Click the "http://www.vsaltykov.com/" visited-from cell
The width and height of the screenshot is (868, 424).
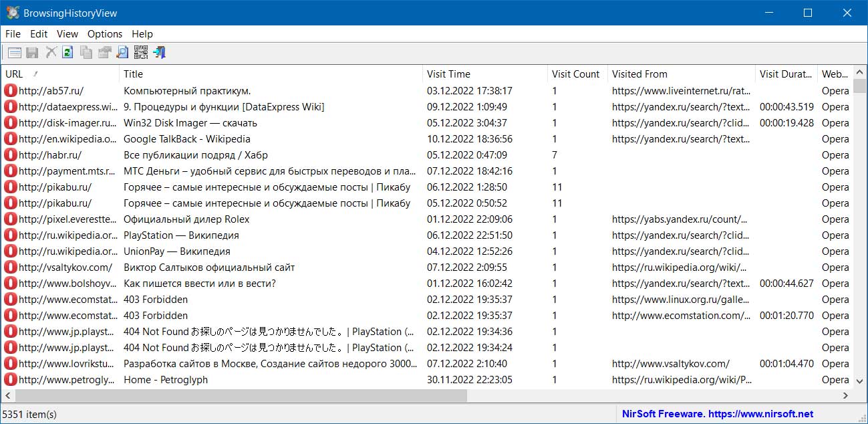tap(671, 363)
